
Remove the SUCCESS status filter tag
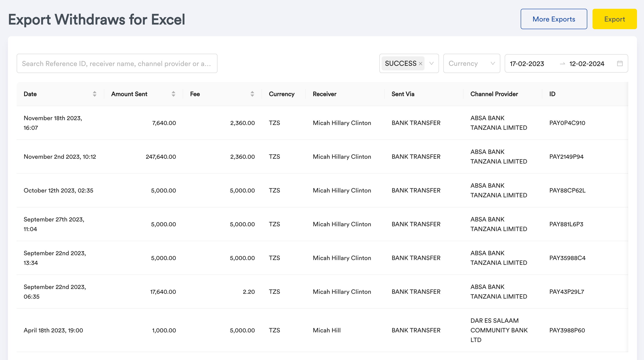click(421, 64)
